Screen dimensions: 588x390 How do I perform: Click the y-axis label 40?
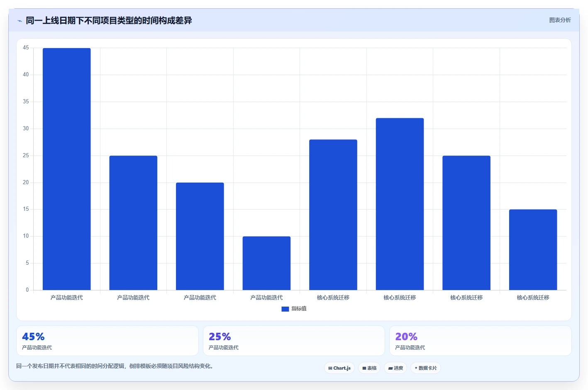[26, 75]
